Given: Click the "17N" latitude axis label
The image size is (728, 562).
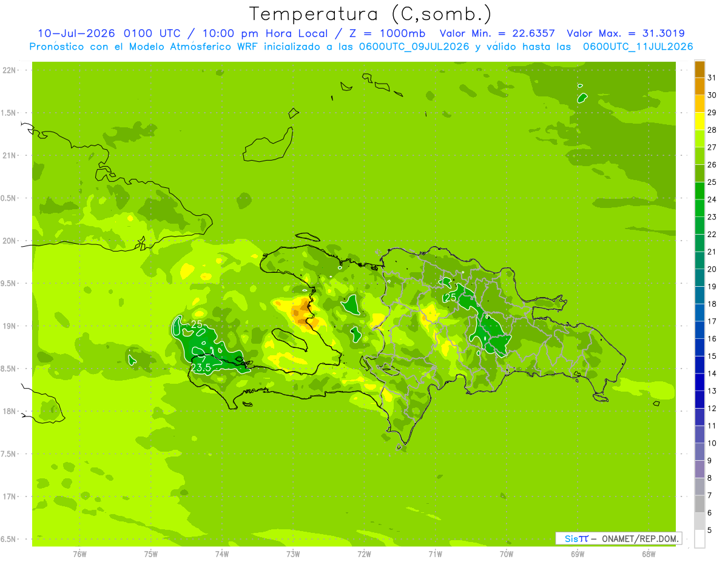Looking at the screenshot, I should [9, 497].
